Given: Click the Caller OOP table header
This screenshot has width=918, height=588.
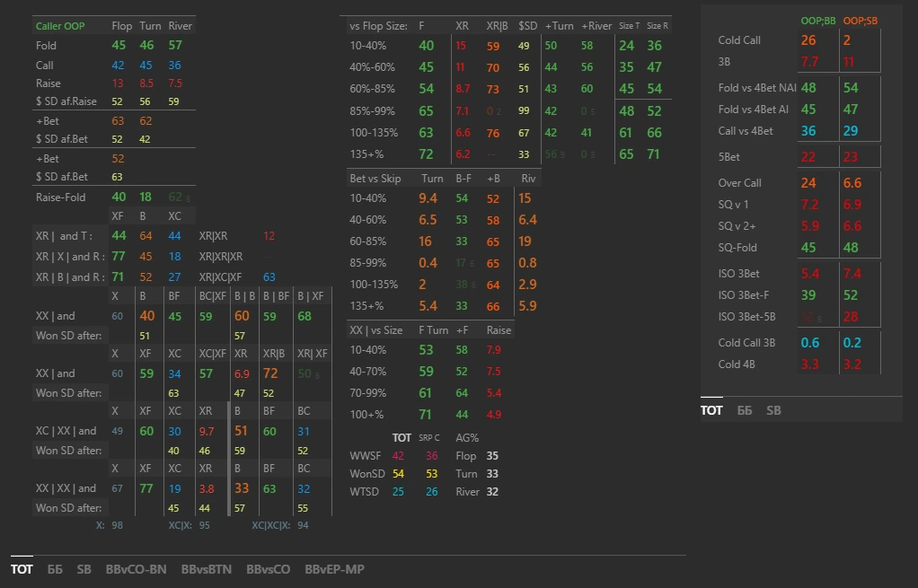Looking at the screenshot, I should tap(60, 26).
